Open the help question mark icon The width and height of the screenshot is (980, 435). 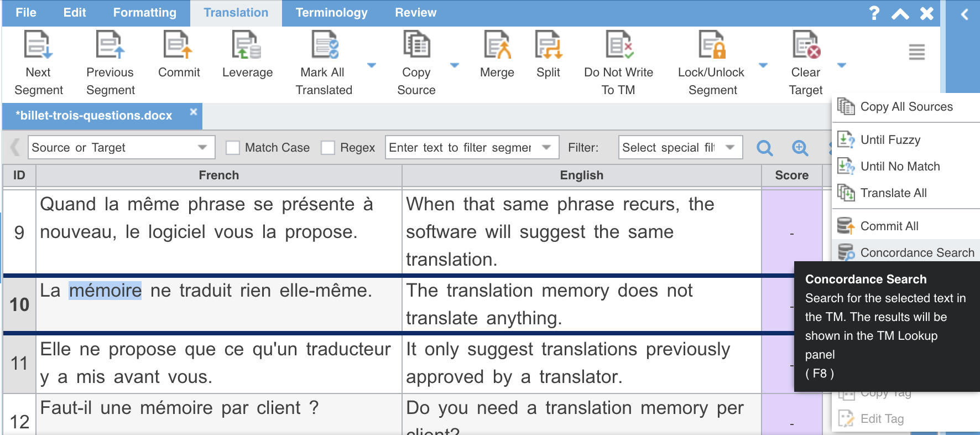click(x=874, y=13)
